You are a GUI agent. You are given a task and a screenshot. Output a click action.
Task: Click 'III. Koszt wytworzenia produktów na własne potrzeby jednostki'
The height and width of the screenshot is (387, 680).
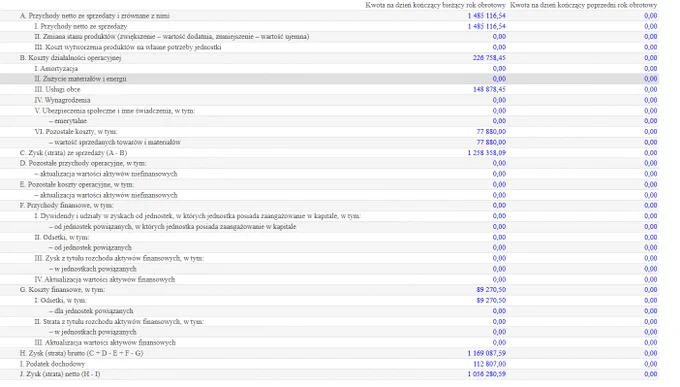[128, 47]
